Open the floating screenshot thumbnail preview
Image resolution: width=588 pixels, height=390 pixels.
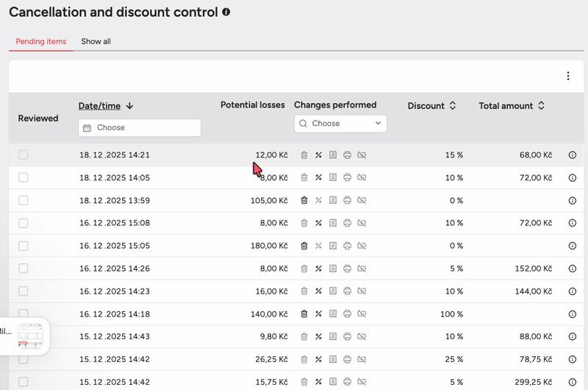[30, 336]
